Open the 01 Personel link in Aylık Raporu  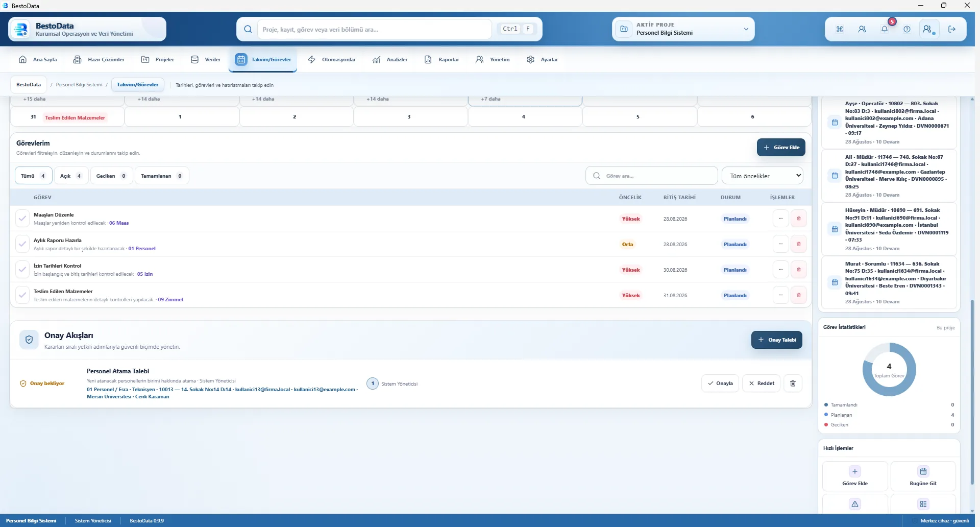142,249
